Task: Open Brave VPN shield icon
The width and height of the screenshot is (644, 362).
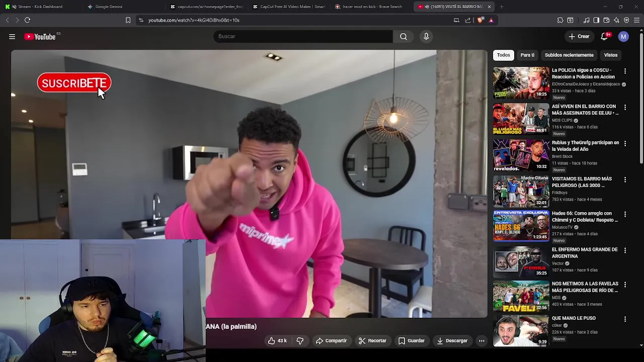Action: pos(626,20)
